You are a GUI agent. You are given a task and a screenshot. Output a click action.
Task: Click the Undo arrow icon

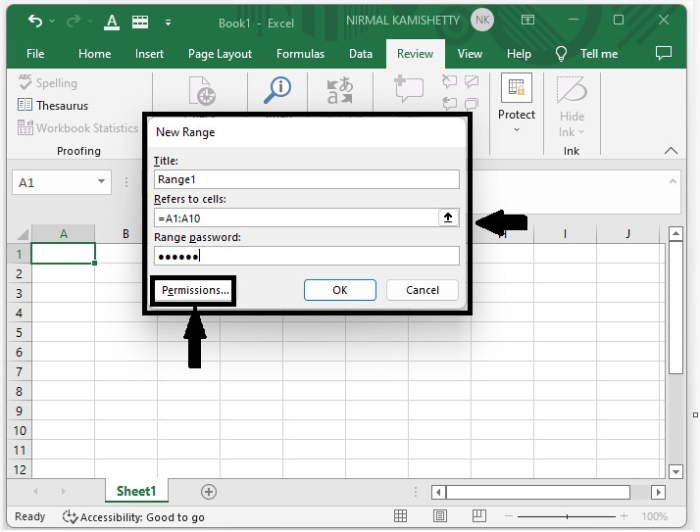click(x=35, y=21)
